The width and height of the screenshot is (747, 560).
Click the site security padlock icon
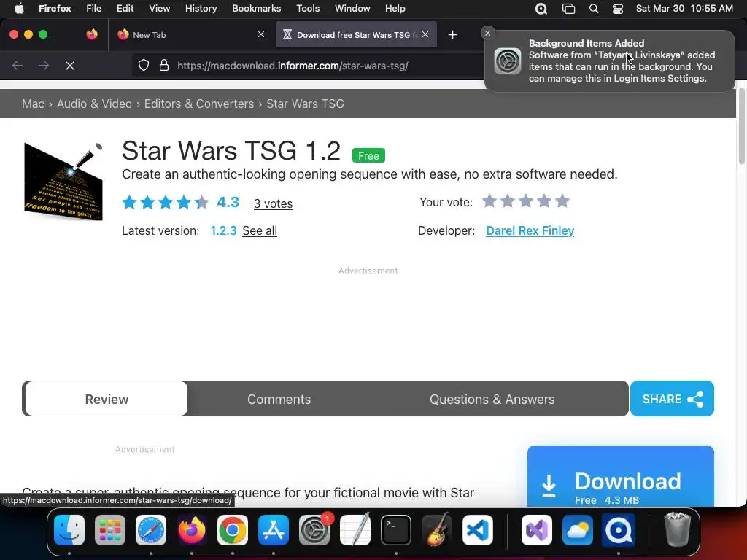tap(164, 65)
